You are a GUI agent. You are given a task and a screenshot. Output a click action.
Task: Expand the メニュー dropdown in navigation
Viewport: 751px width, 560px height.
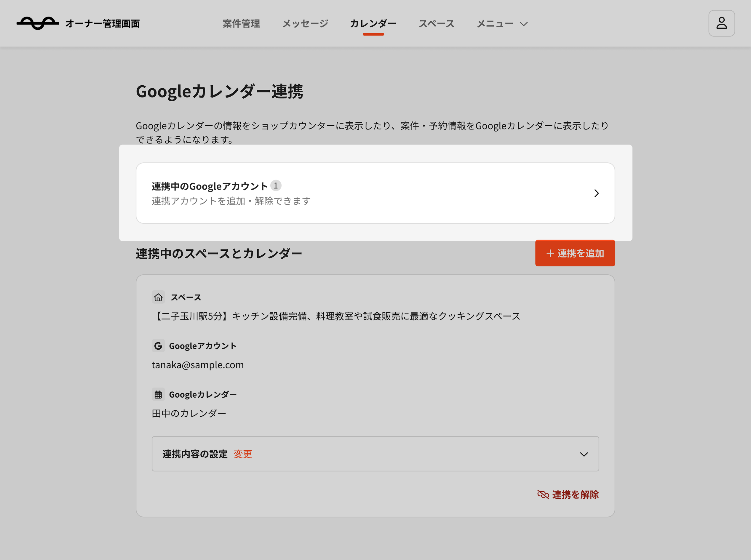(x=502, y=23)
